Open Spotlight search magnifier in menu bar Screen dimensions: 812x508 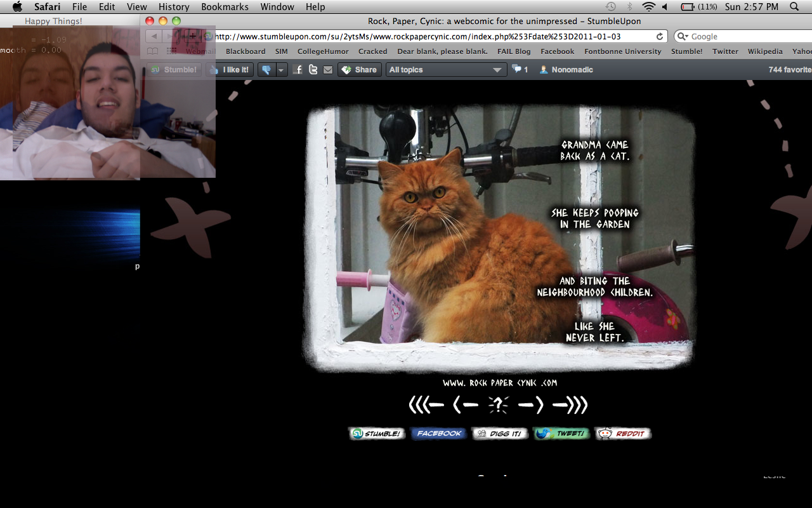[x=794, y=7]
